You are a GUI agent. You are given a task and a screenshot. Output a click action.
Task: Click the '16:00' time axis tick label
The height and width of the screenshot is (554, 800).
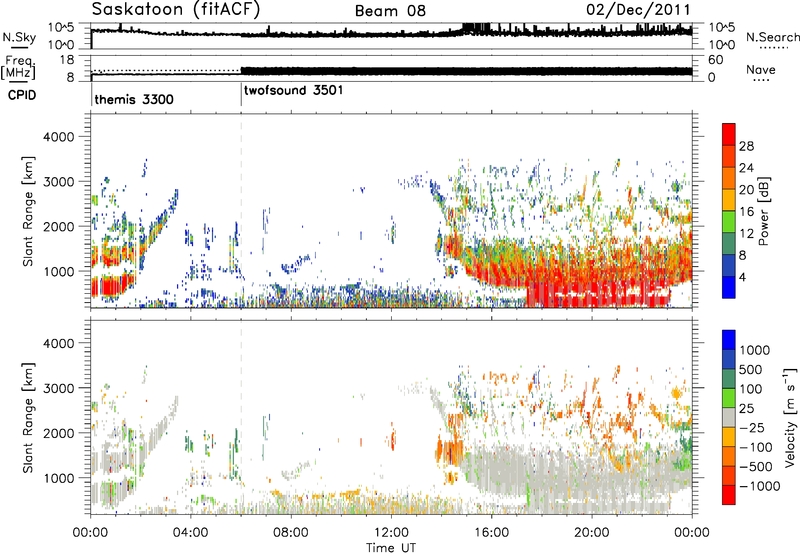[x=491, y=533]
